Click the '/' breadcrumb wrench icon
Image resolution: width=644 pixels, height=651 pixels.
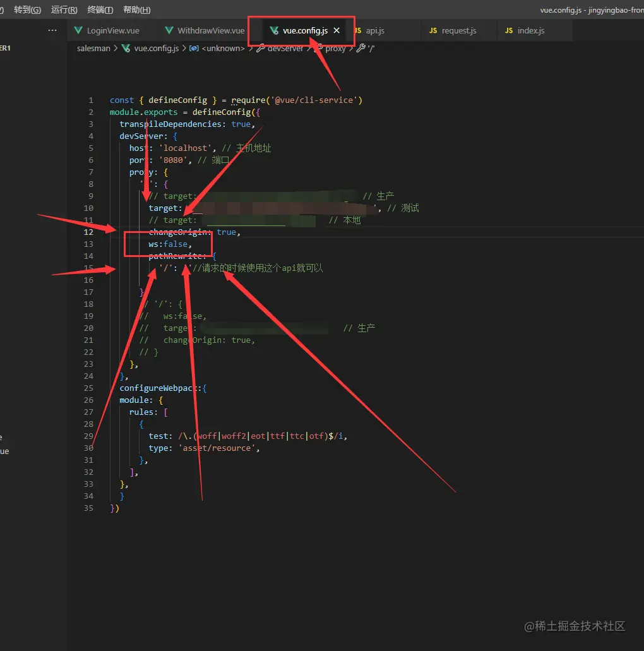tap(361, 48)
